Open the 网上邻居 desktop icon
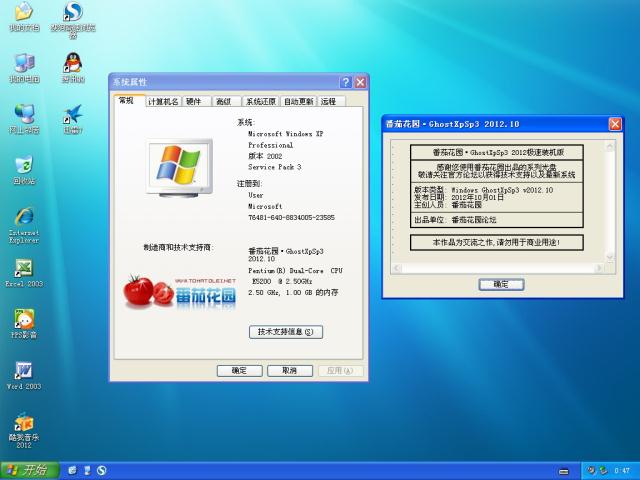The height and width of the screenshot is (480, 640). [x=23, y=114]
